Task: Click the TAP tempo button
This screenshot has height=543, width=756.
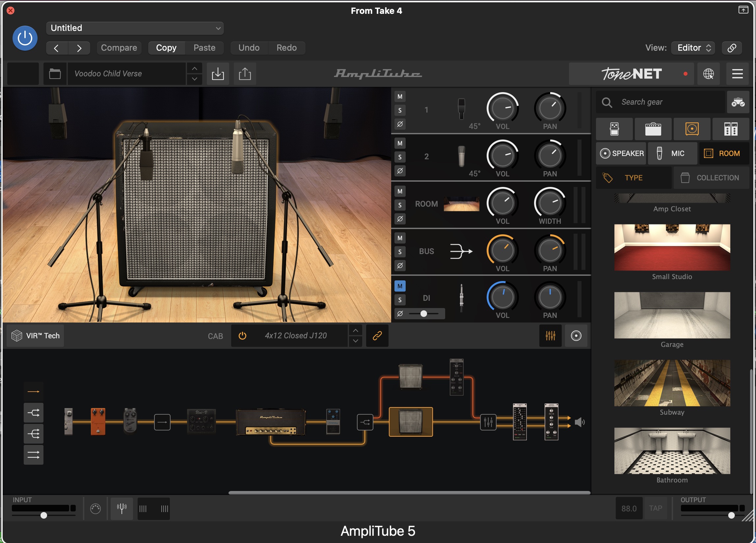Action: pyautogui.click(x=655, y=509)
